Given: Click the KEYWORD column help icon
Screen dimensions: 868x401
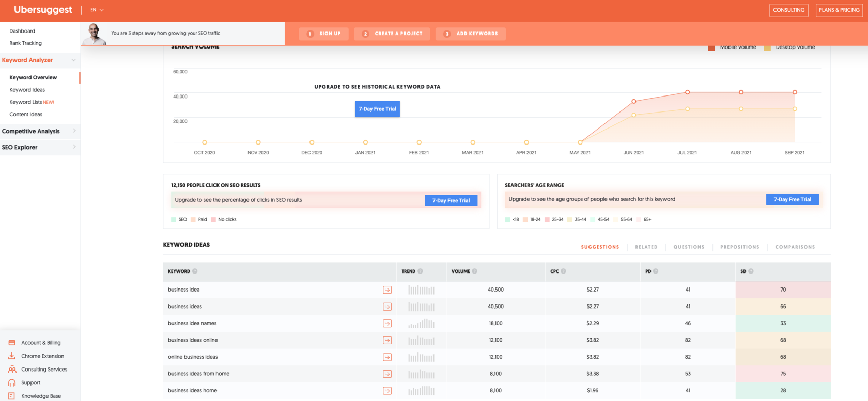Looking at the screenshot, I should point(195,271).
